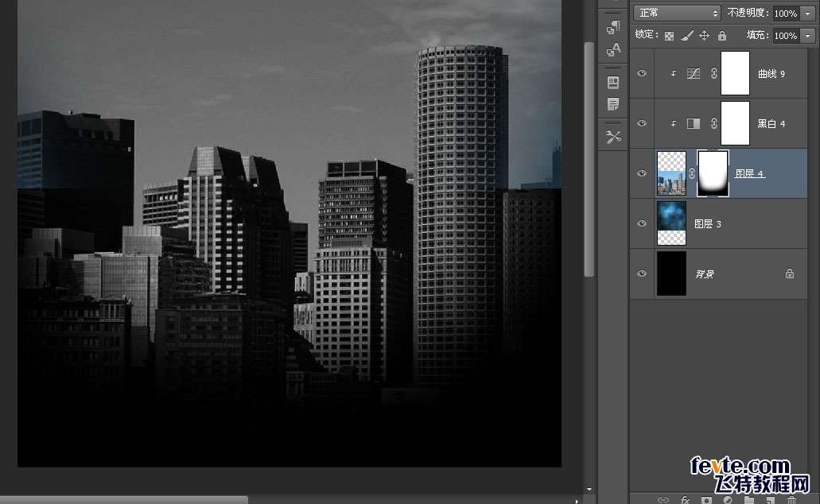Hide the 黑白 4 adjustment layer
Viewport: 820px width, 504px height.
tap(642, 123)
